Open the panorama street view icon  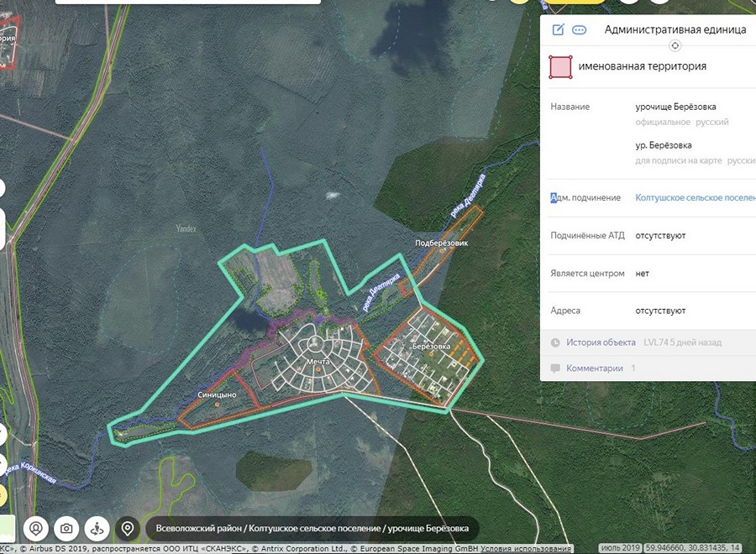[97, 529]
